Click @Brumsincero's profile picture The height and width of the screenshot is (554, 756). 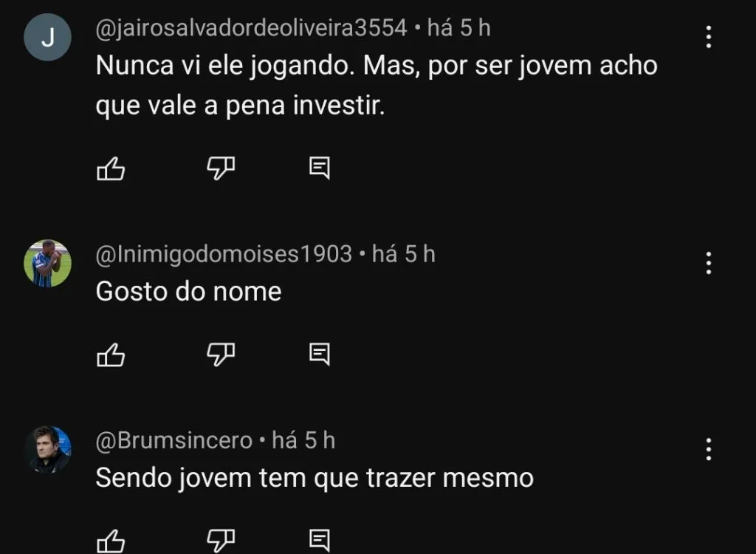tap(47, 449)
